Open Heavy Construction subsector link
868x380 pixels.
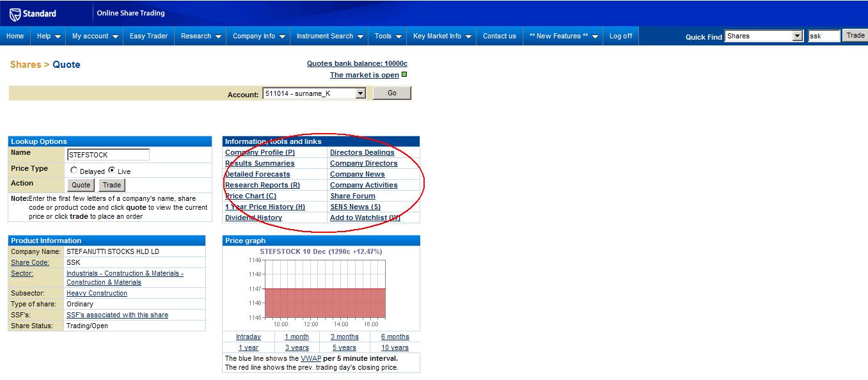[97, 293]
